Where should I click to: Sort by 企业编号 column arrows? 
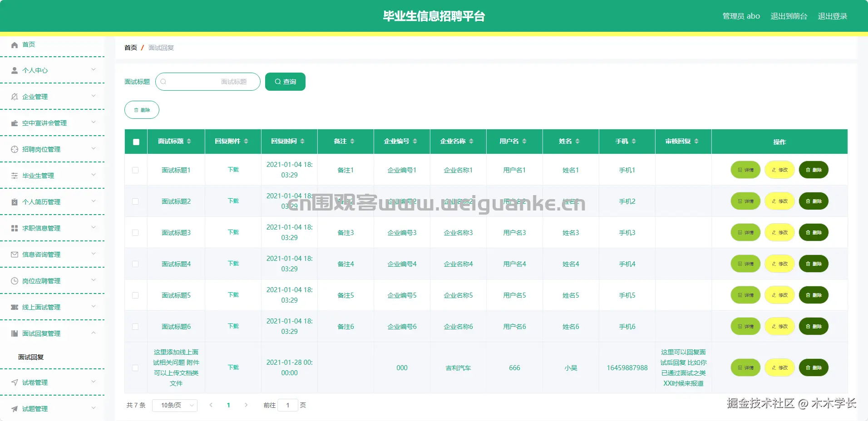click(415, 142)
